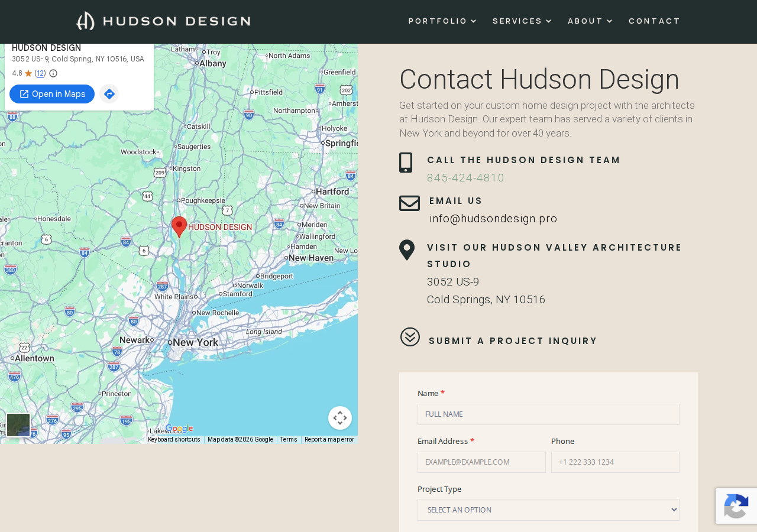757x532 pixels.
Task: Email info@hudsondesign.pro
Action: 493,219
